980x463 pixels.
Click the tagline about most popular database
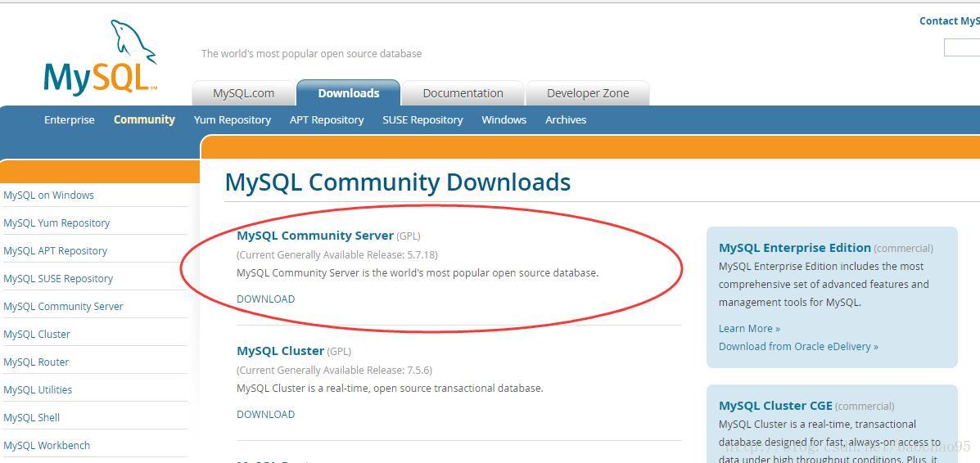(x=311, y=54)
